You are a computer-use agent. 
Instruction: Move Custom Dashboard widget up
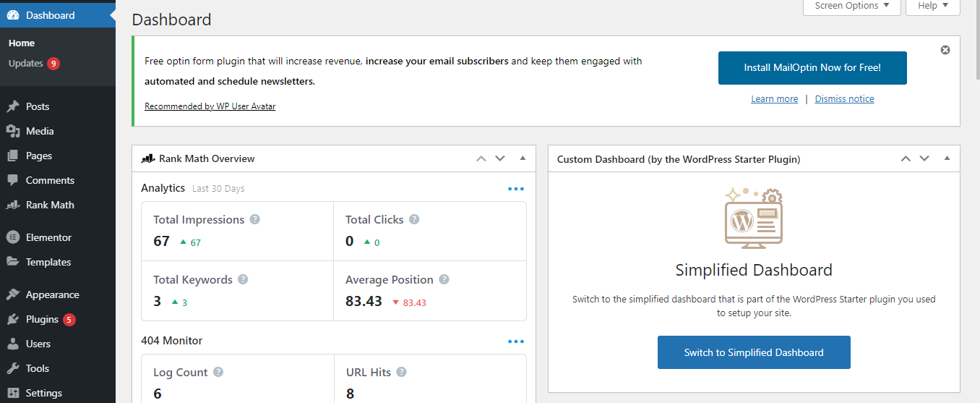coord(906,158)
